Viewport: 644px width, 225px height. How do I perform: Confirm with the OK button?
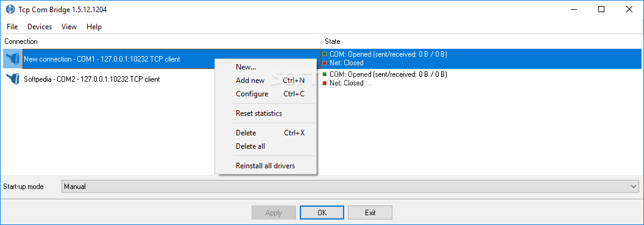(x=322, y=213)
